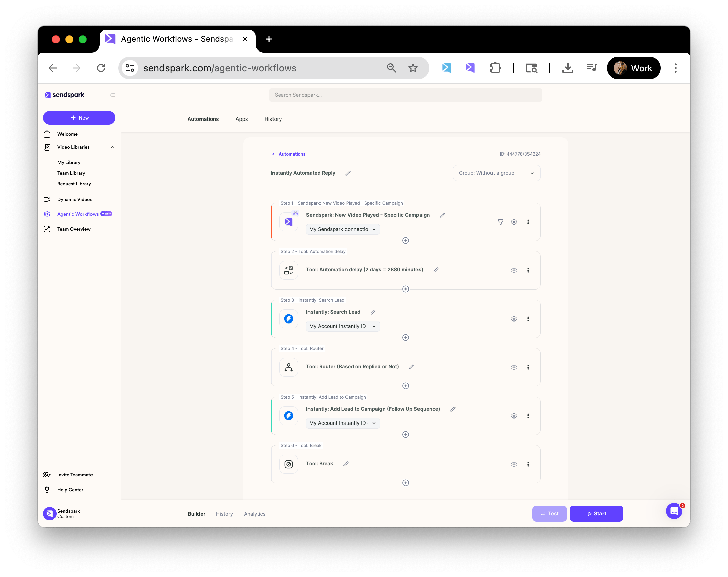Open My Account Instantly ID dropdown in Step 5
This screenshot has height=577, width=728.
(x=342, y=423)
